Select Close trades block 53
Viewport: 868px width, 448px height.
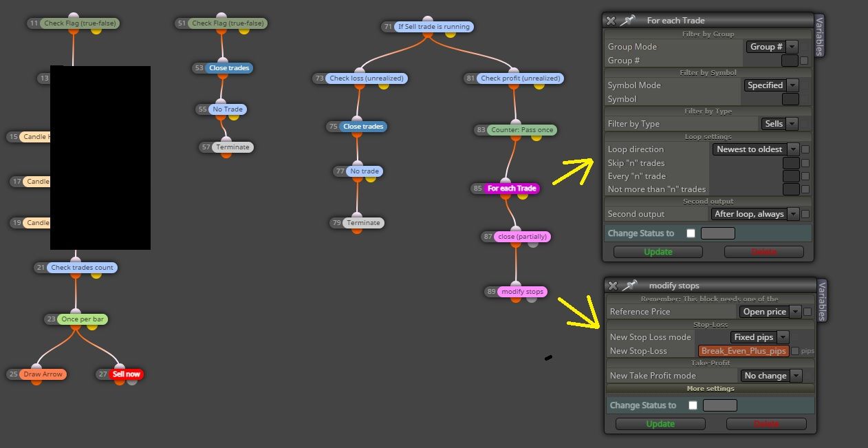click(230, 68)
